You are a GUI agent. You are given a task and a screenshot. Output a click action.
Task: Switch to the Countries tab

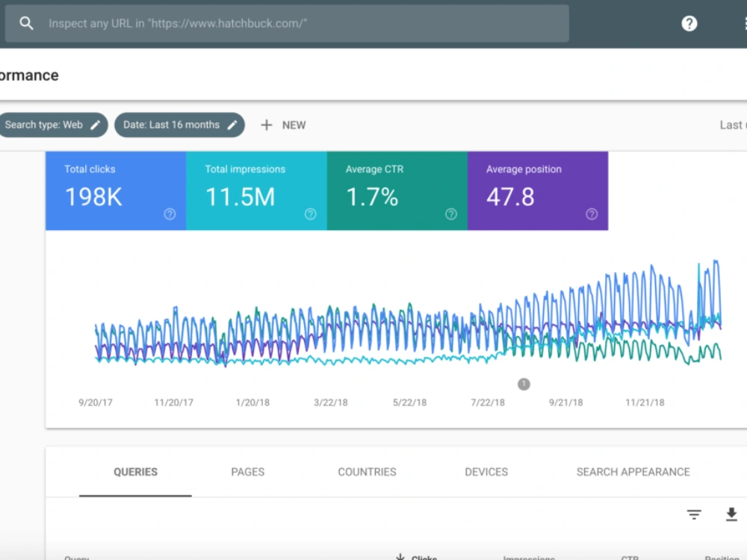[x=367, y=472]
